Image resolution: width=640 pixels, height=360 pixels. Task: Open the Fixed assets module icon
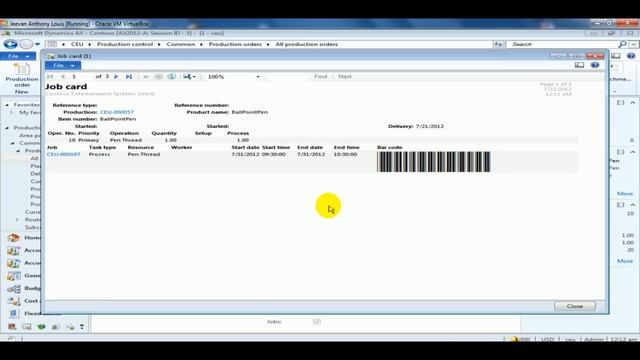click(x=13, y=313)
